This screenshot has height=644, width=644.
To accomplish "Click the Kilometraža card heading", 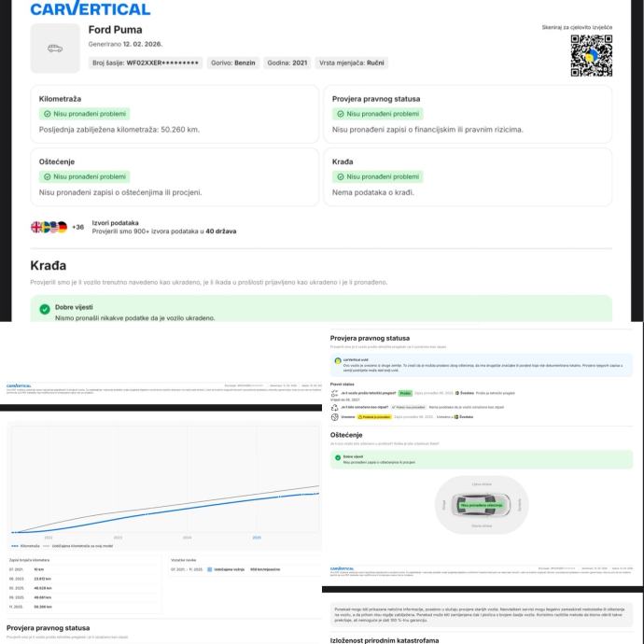I will pos(60,99).
